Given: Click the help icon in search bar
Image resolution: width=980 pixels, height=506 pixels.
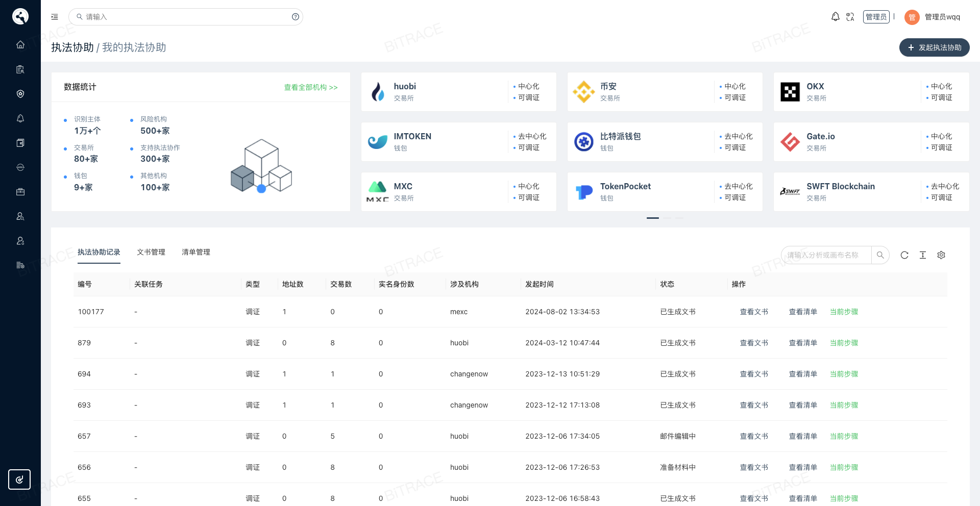Looking at the screenshot, I should (x=296, y=17).
